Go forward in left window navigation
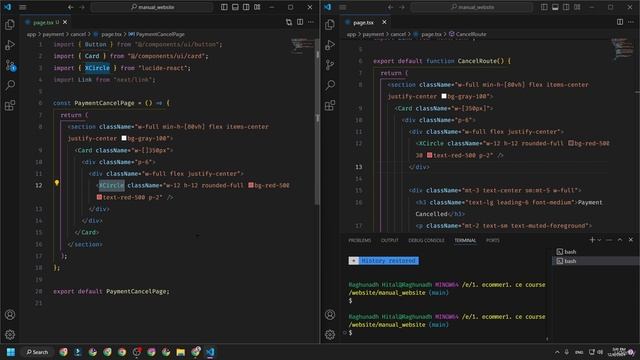This screenshot has height=360, width=640. (x=82, y=7)
